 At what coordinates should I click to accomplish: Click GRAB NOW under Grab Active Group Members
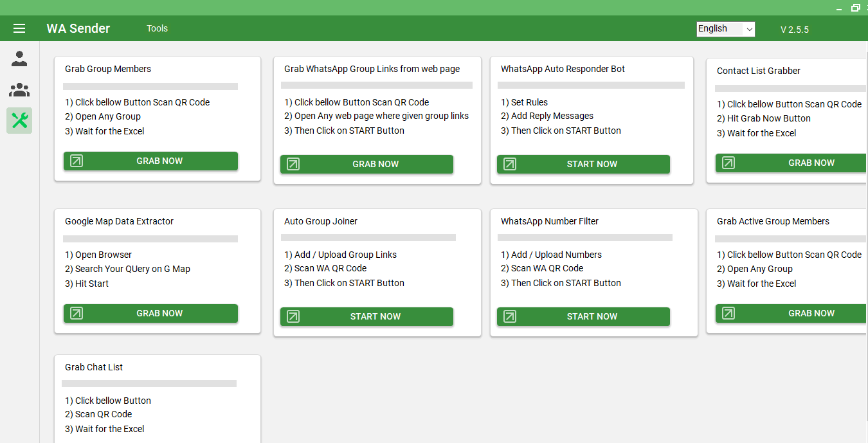coord(791,313)
